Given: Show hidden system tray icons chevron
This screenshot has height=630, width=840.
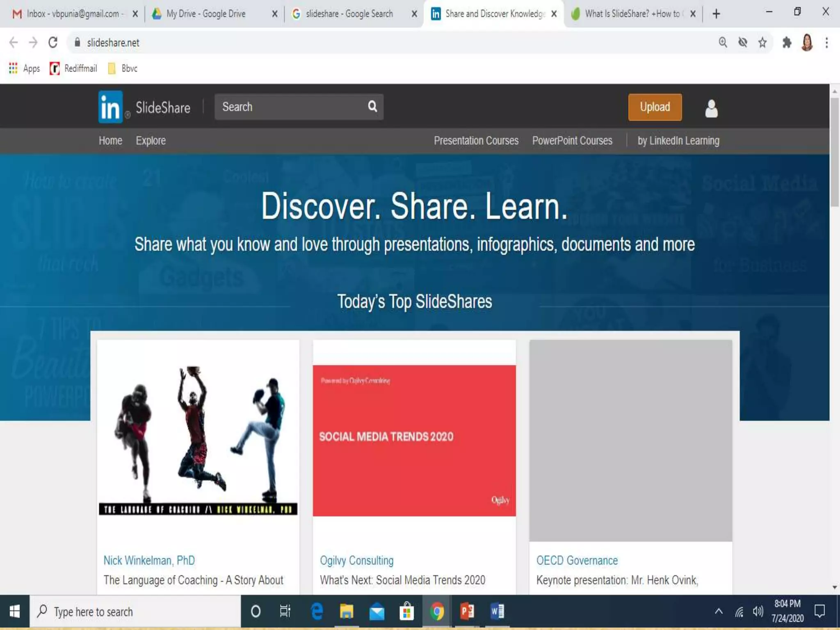Looking at the screenshot, I should click(719, 612).
